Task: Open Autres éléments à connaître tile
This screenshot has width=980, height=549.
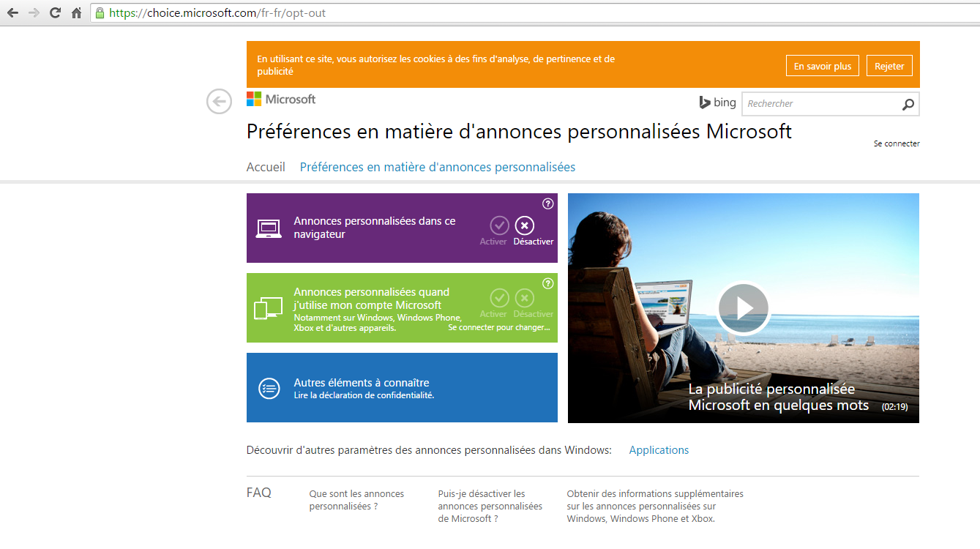Action: pyautogui.click(x=402, y=387)
